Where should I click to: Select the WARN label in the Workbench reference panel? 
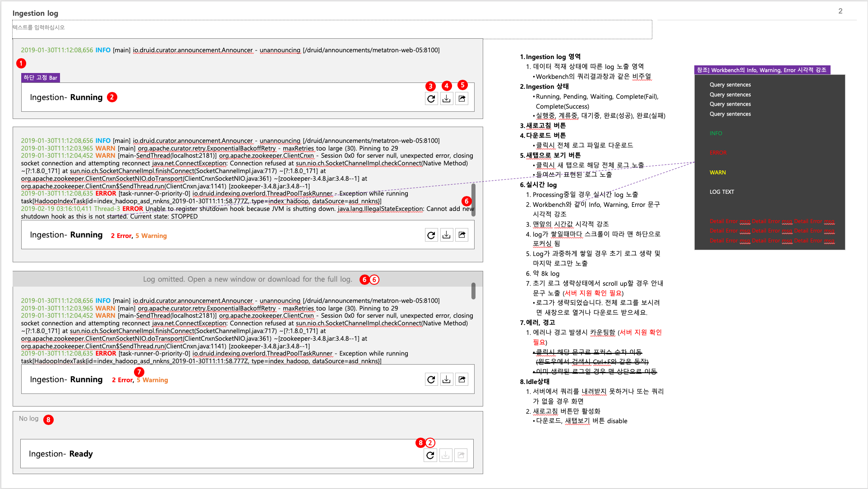tap(717, 172)
